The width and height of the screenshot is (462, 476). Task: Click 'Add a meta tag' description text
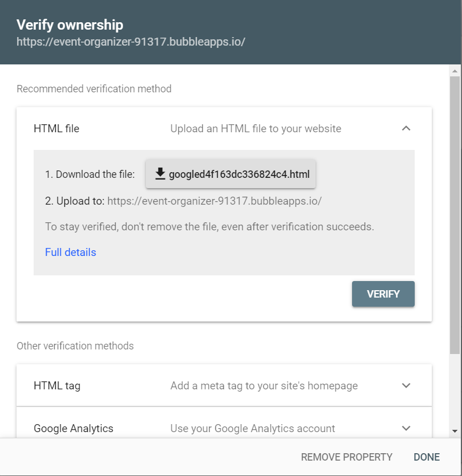click(264, 386)
